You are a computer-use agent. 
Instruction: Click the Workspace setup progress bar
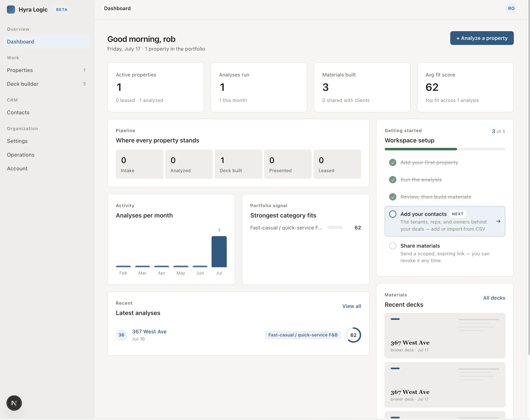(444, 149)
